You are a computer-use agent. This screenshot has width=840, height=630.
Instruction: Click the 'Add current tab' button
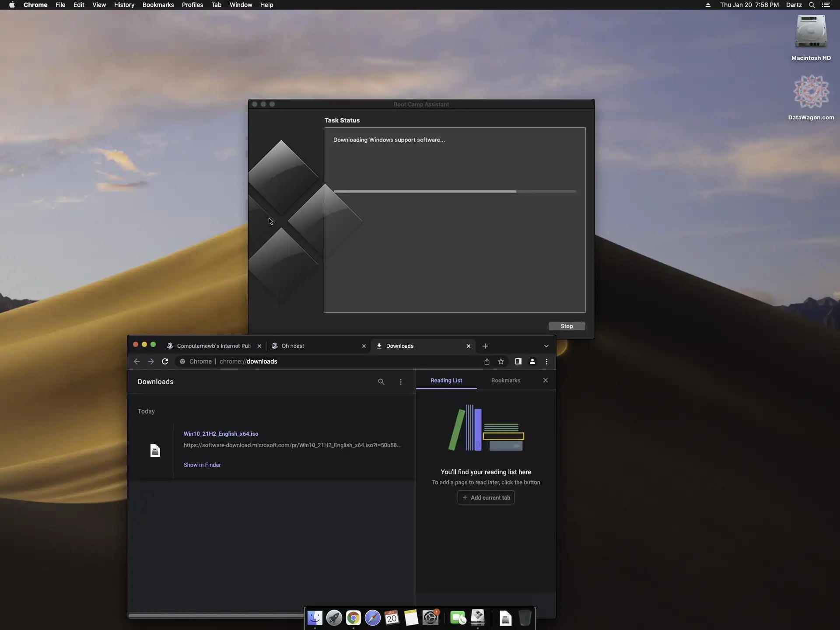tap(486, 498)
